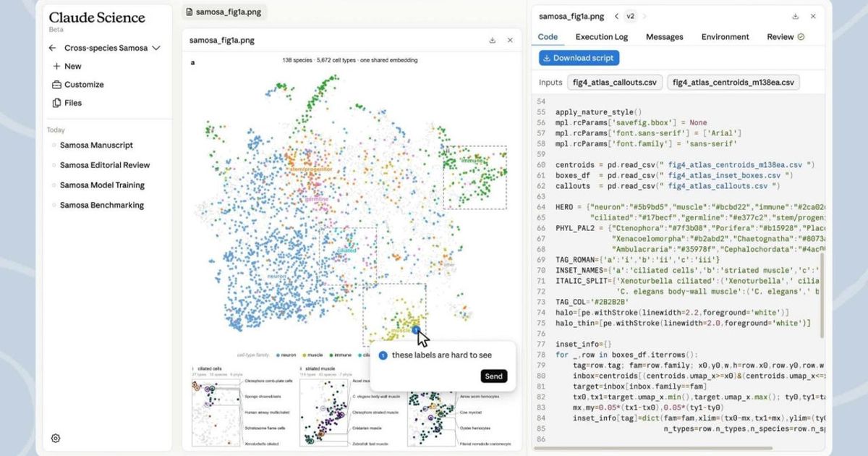Image resolution: width=868 pixels, height=456 pixels.
Task: Click the 'immune' label in the scatter plot
Action: point(471,160)
